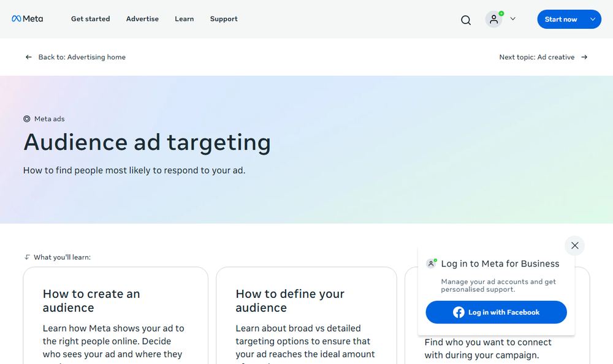Screen dimensions: 613x364
Task: Open the How to define your audience card
Action: click(306, 316)
